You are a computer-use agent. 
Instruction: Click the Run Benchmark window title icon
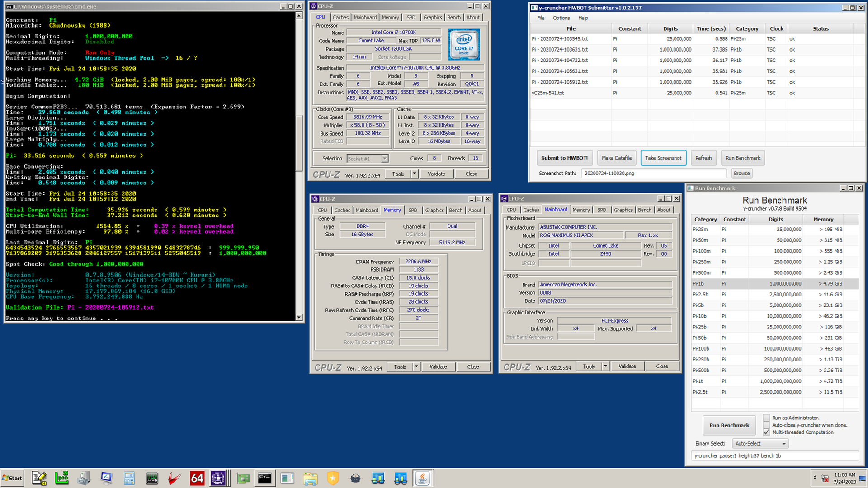point(690,188)
